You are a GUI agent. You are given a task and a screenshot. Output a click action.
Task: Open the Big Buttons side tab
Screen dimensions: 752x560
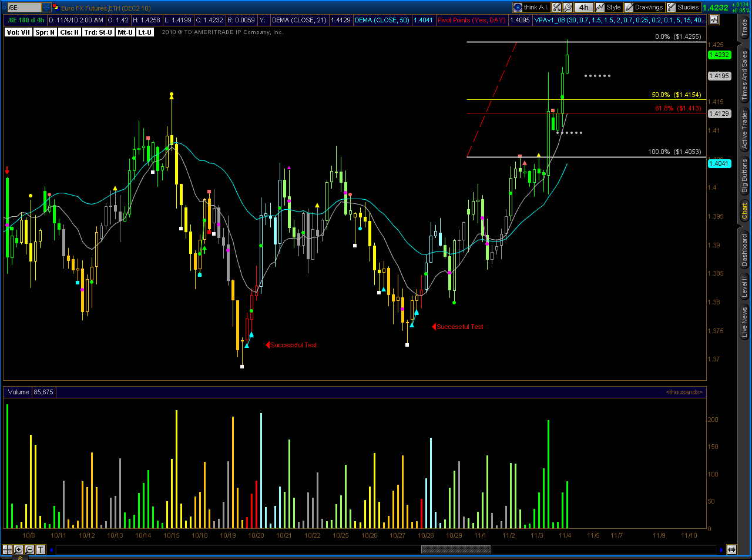coord(744,176)
